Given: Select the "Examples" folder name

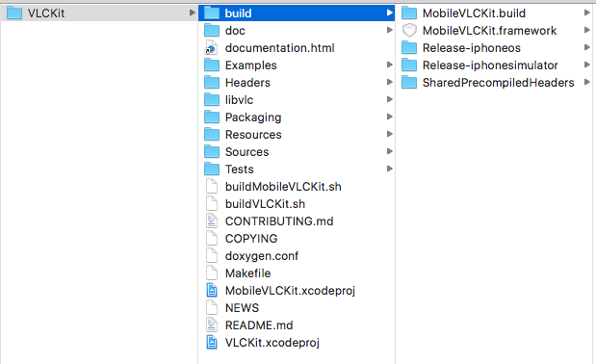Looking at the screenshot, I should pos(251,65).
